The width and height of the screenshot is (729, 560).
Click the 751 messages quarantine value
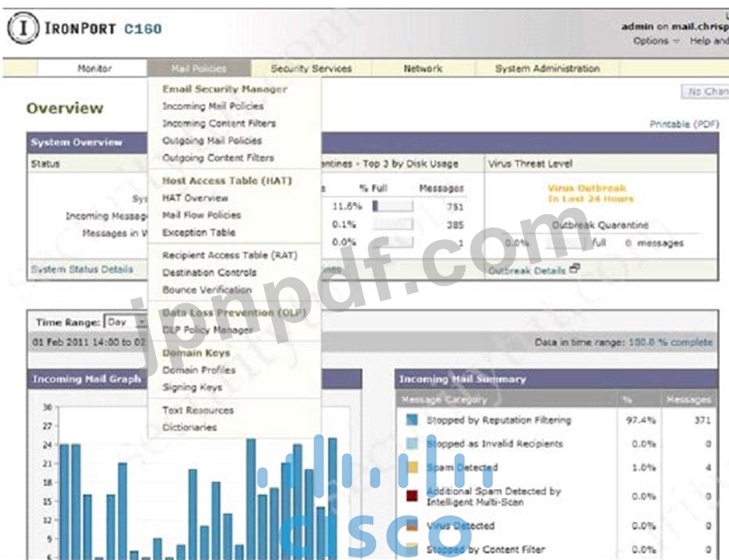pos(455,207)
